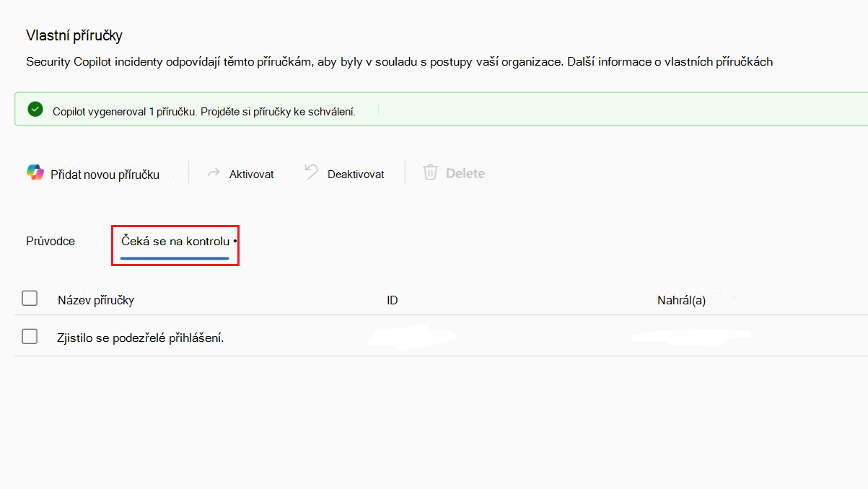Screen dimensions: 868x489
Task: Click the Aktivovat arrow icon
Action: tap(214, 174)
